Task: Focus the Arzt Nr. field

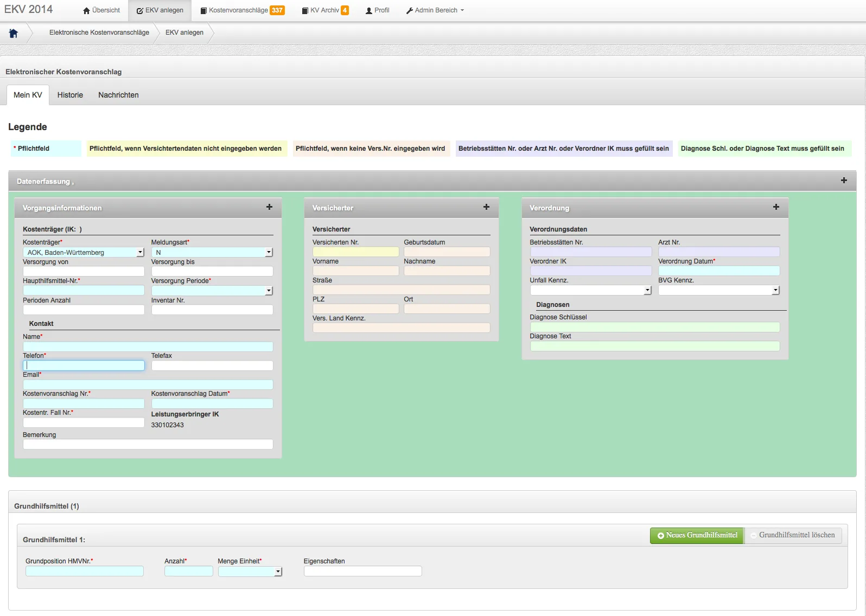Action: (x=719, y=252)
